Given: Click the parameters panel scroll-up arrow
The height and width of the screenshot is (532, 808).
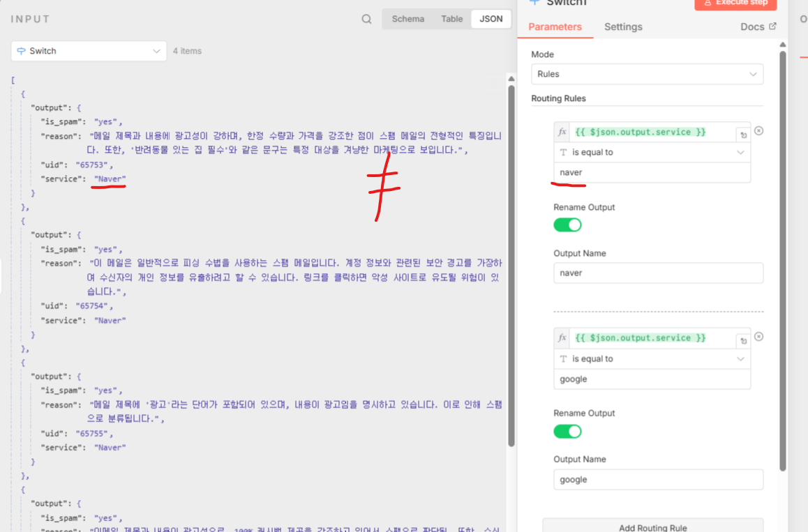Looking at the screenshot, I should point(783,45).
